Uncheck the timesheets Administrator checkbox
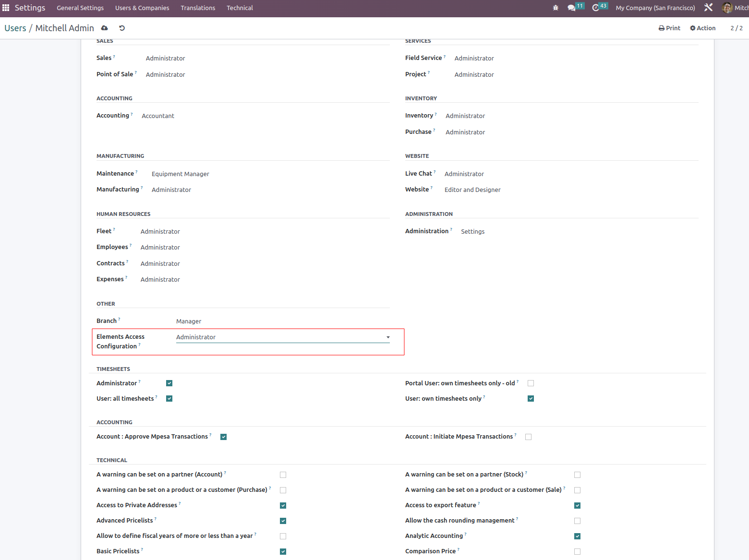The height and width of the screenshot is (560, 749). click(x=169, y=383)
